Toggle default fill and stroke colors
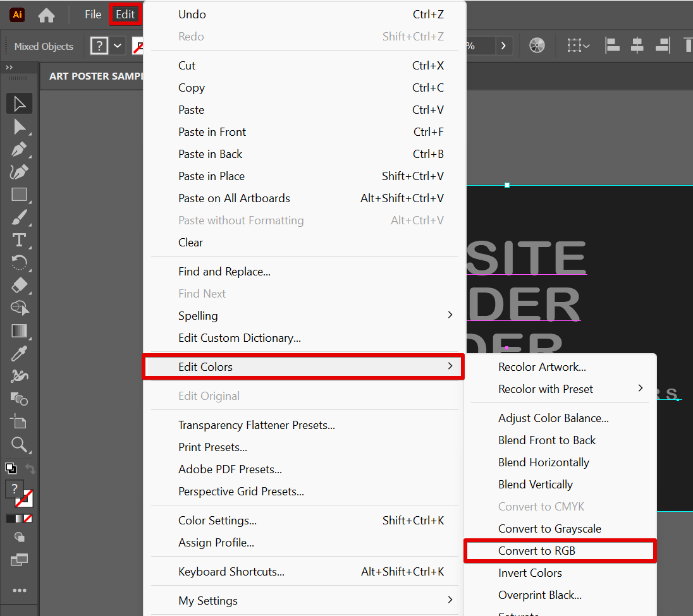 pos(11,468)
